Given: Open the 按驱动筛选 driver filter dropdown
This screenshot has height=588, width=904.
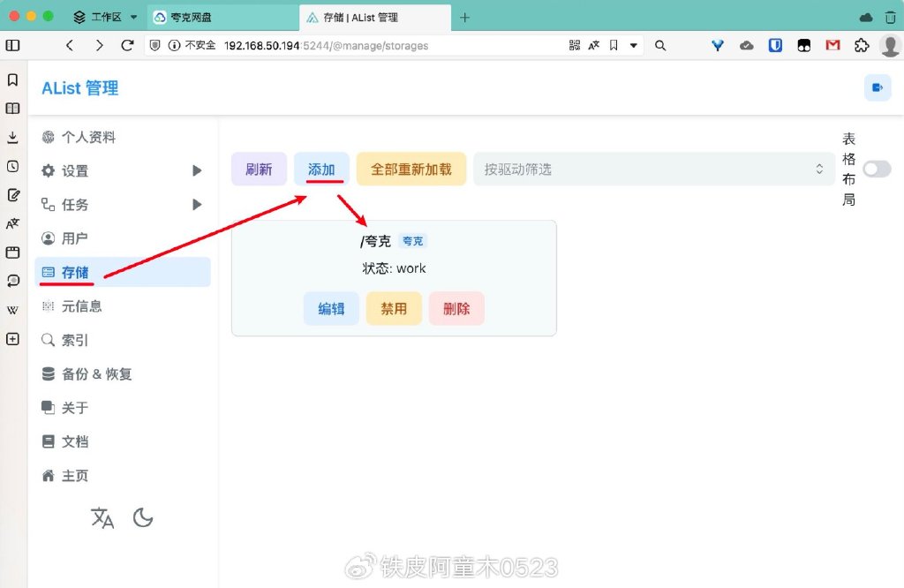Looking at the screenshot, I should [654, 169].
